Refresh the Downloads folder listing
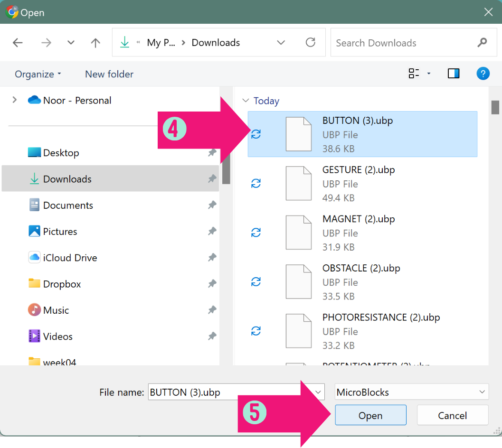 click(x=311, y=43)
